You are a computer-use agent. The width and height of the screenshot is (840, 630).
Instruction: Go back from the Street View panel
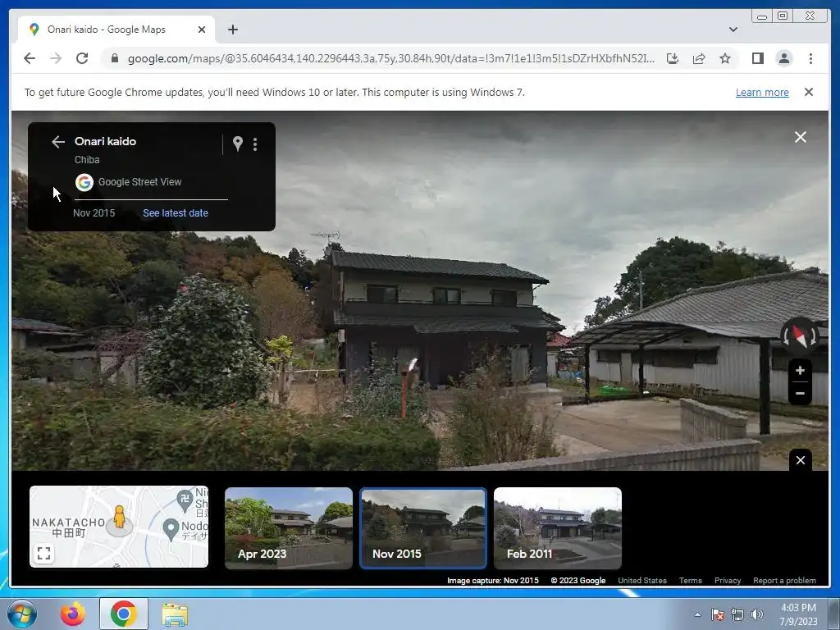click(x=58, y=141)
